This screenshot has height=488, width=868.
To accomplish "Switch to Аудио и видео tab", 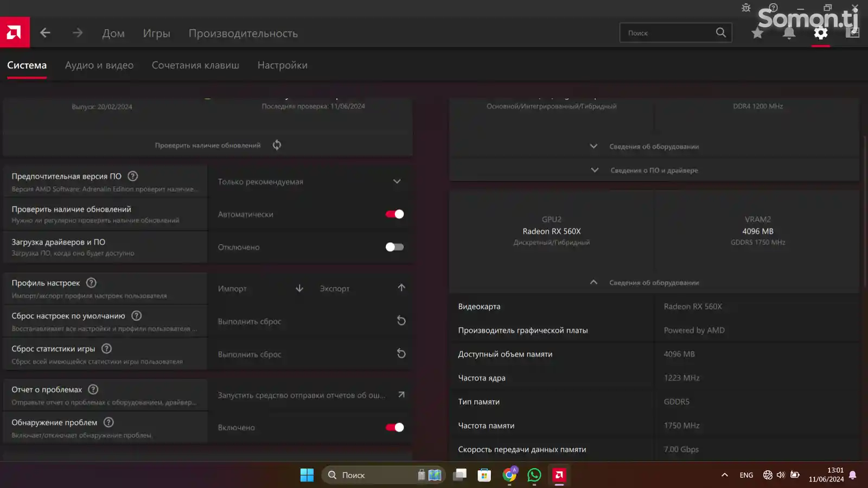I will point(99,65).
